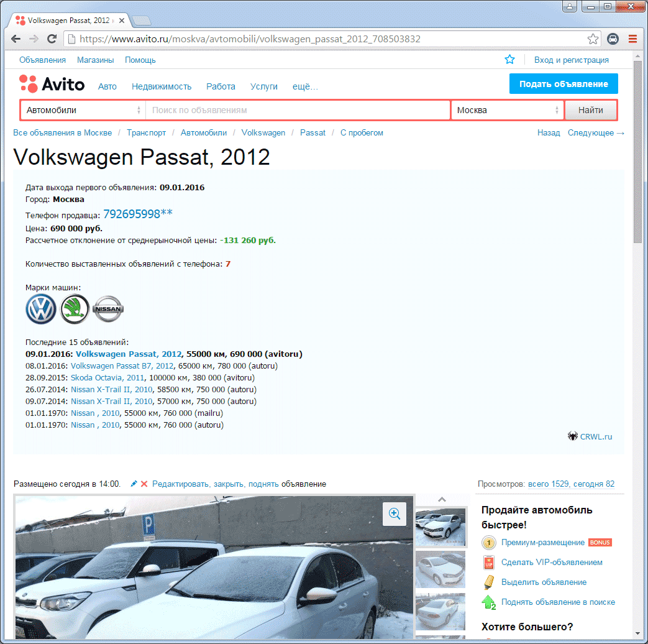
Task: Go to the Следующее → listing
Action: pyautogui.click(x=596, y=133)
